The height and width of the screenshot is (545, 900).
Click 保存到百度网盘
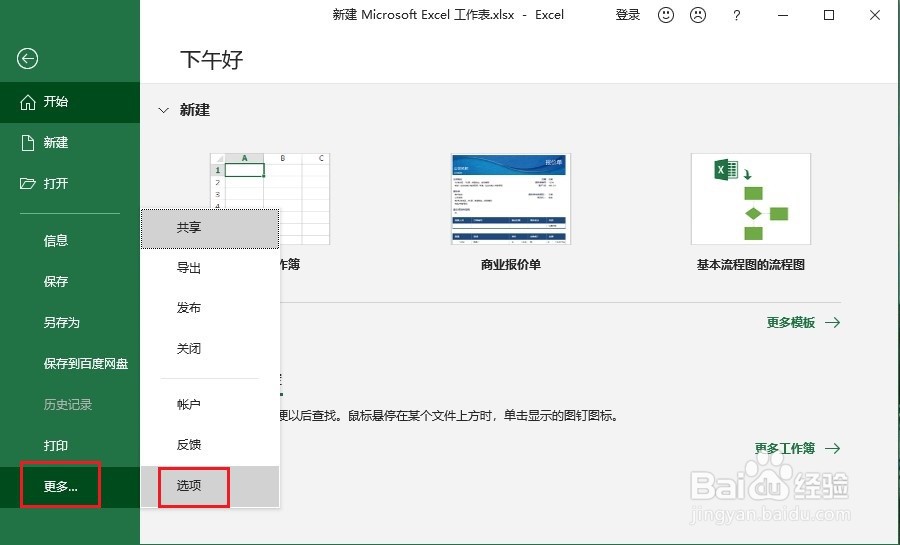coord(70,364)
